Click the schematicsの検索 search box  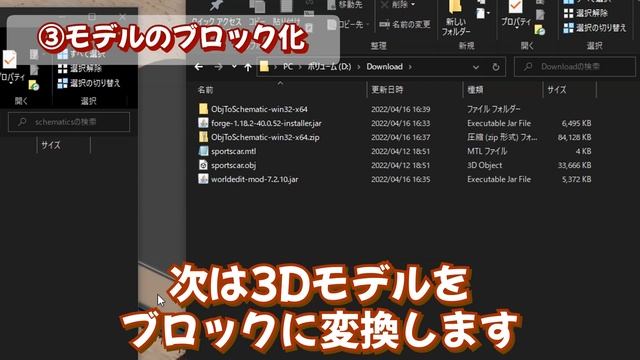tap(69, 122)
